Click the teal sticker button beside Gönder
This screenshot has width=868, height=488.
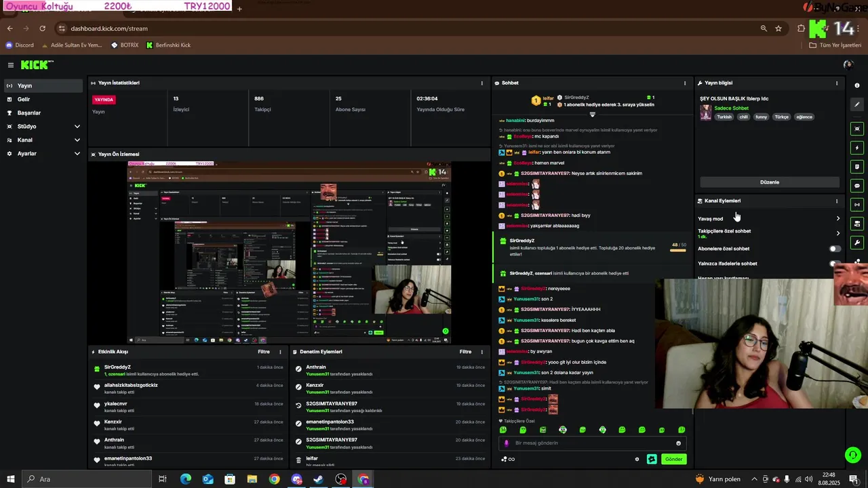click(x=652, y=459)
